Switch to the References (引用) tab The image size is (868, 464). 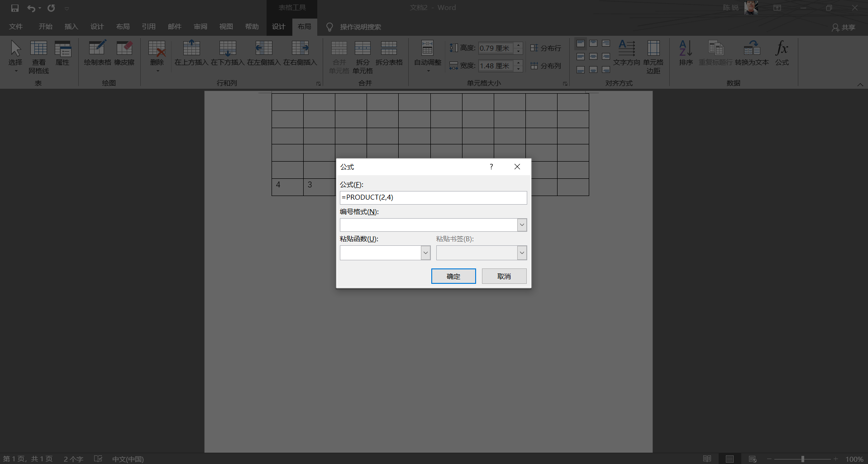(x=148, y=27)
